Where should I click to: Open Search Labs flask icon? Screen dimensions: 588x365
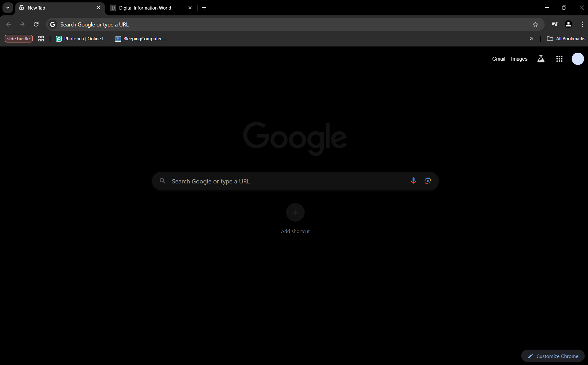[541, 59]
